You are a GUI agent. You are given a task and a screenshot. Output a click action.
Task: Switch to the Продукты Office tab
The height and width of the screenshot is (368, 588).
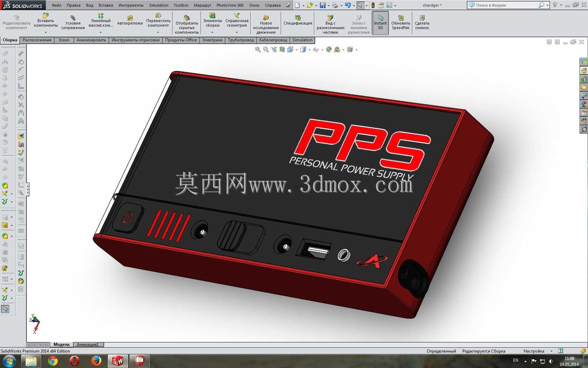coord(181,40)
